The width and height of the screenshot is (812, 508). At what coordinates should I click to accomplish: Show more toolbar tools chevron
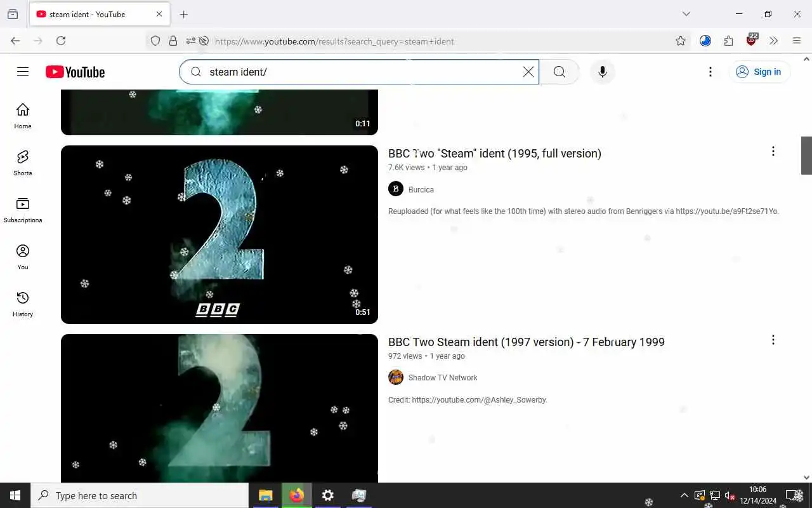click(x=774, y=41)
